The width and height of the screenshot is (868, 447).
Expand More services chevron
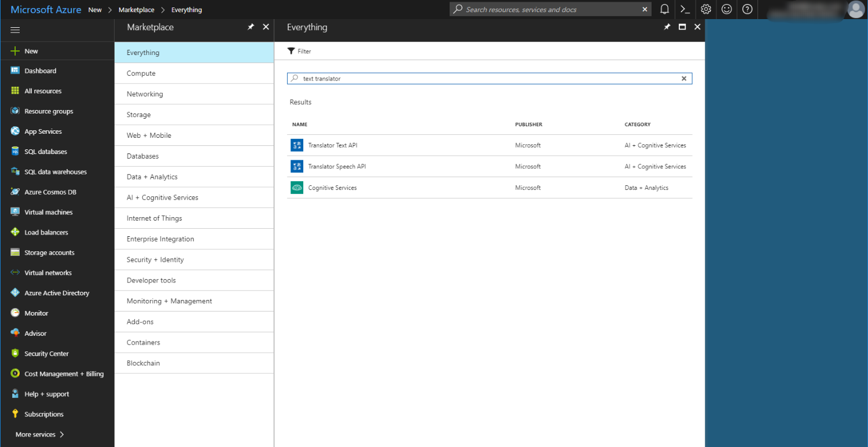pos(61,434)
